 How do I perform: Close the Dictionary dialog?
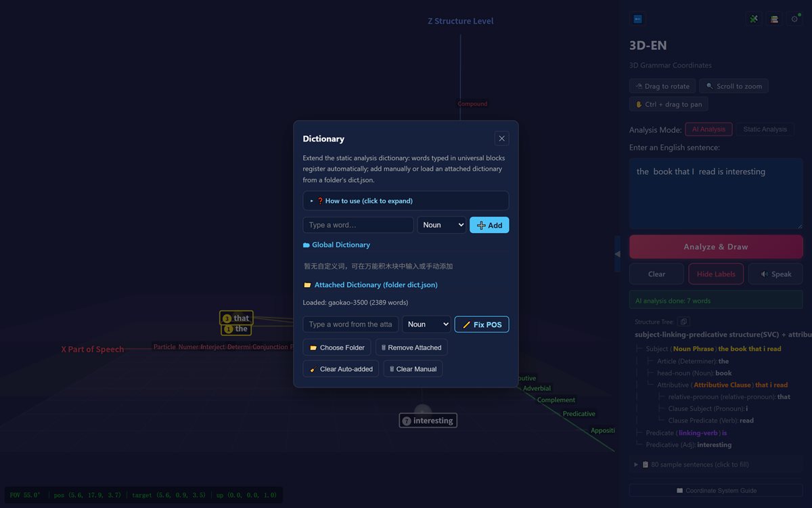click(x=501, y=138)
